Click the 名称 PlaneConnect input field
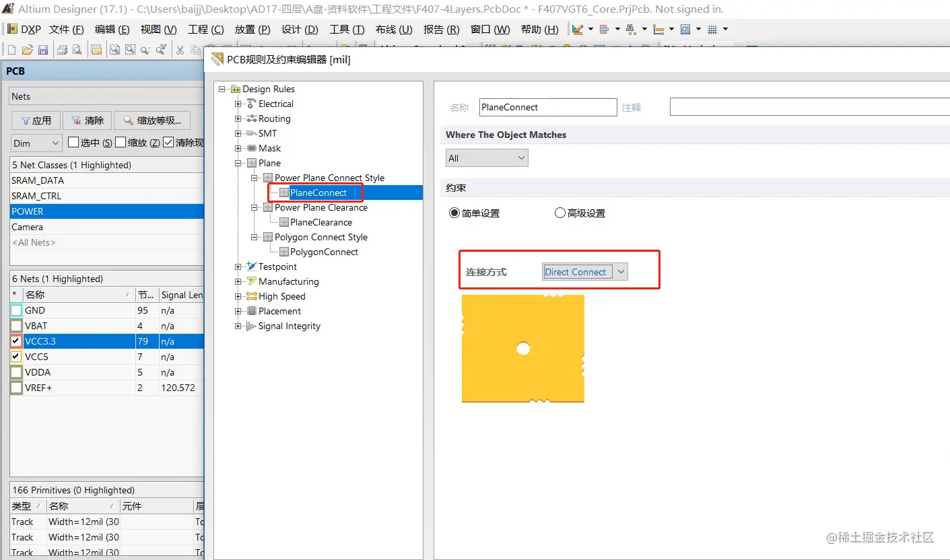This screenshot has width=950, height=560. 548,107
